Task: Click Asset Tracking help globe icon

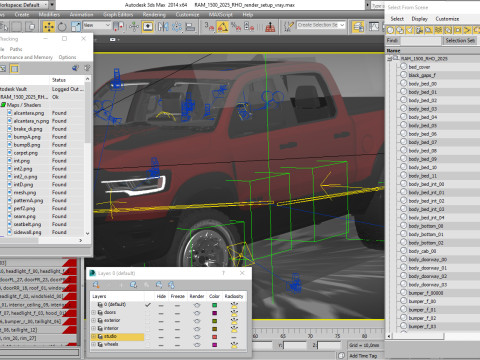Action: [x=75, y=68]
